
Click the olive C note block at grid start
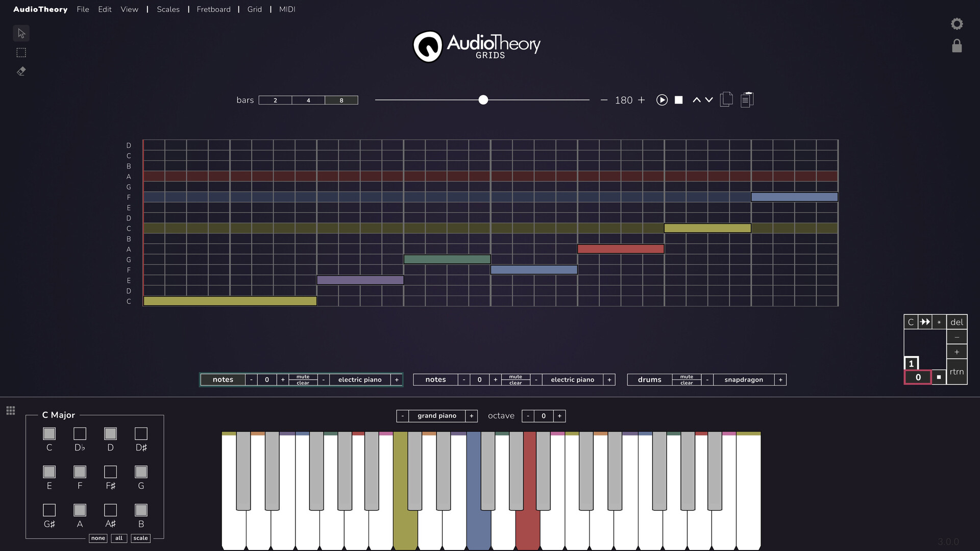[230, 301]
